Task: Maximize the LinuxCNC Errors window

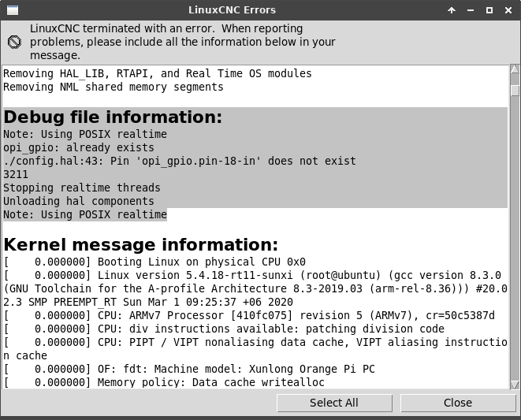Action: pos(489,10)
